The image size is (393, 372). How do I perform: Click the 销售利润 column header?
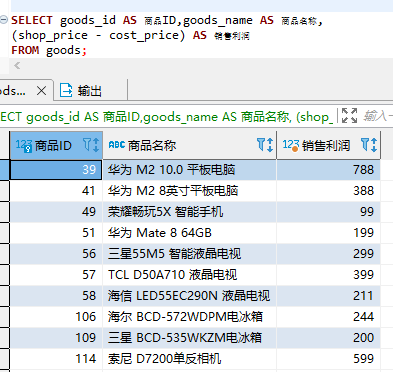pos(328,145)
